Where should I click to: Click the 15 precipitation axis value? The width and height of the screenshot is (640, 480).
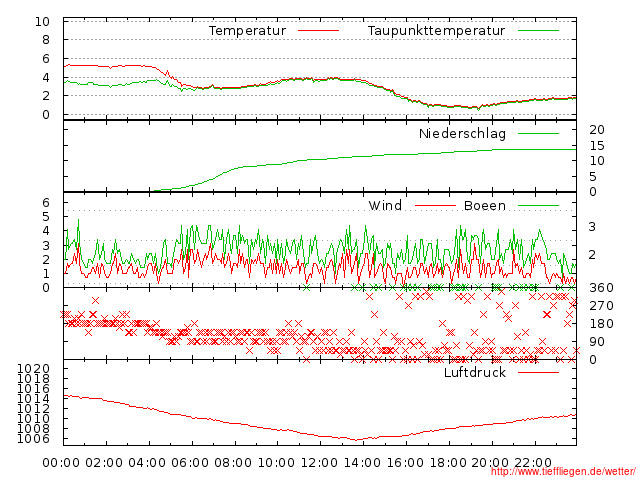pos(597,146)
